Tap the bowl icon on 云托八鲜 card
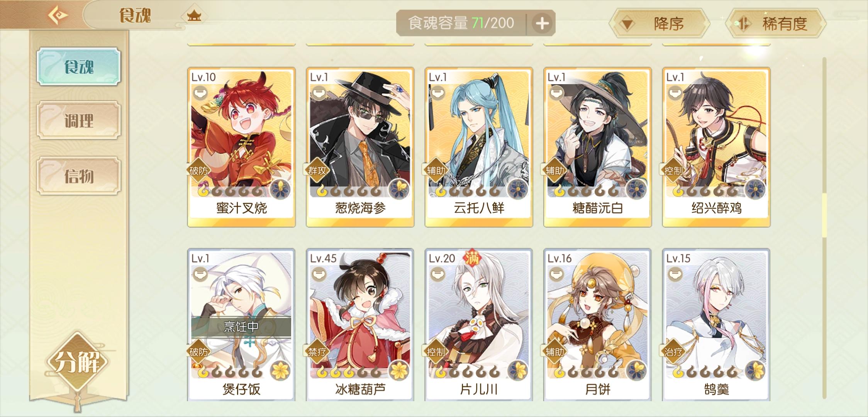The image size is (868, 417). point(437,93)
